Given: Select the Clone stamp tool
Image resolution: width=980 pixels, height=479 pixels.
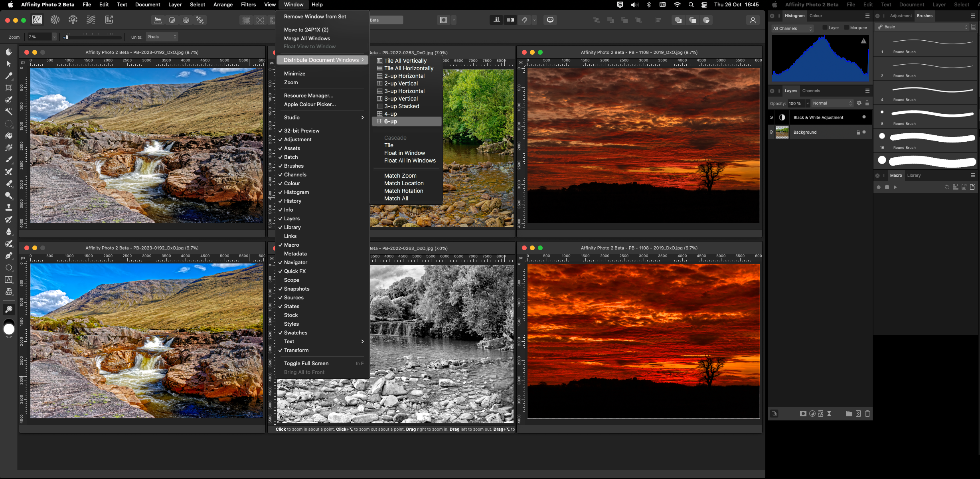Looking at the screenshot, I should click(x=9, y=208).
